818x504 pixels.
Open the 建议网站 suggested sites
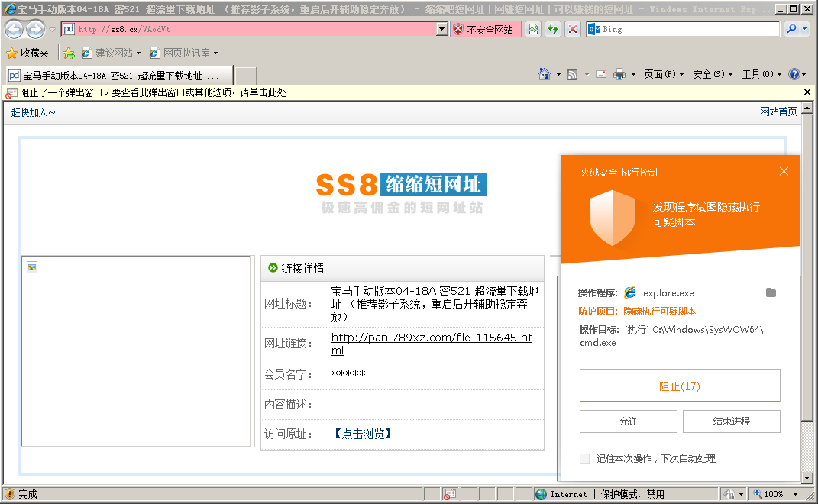point(111,53)
